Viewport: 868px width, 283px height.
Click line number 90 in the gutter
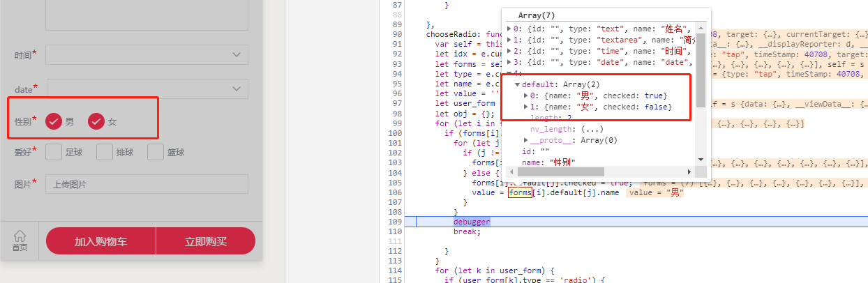click(398, 34)
